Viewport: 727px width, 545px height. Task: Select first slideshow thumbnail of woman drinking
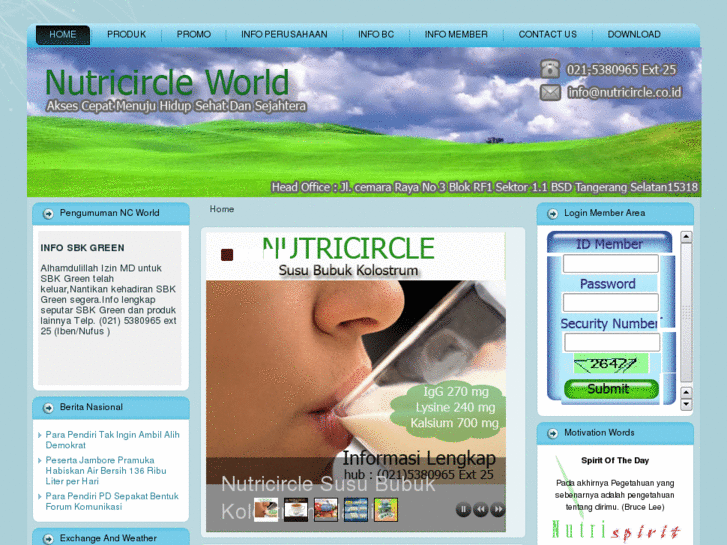266,510
